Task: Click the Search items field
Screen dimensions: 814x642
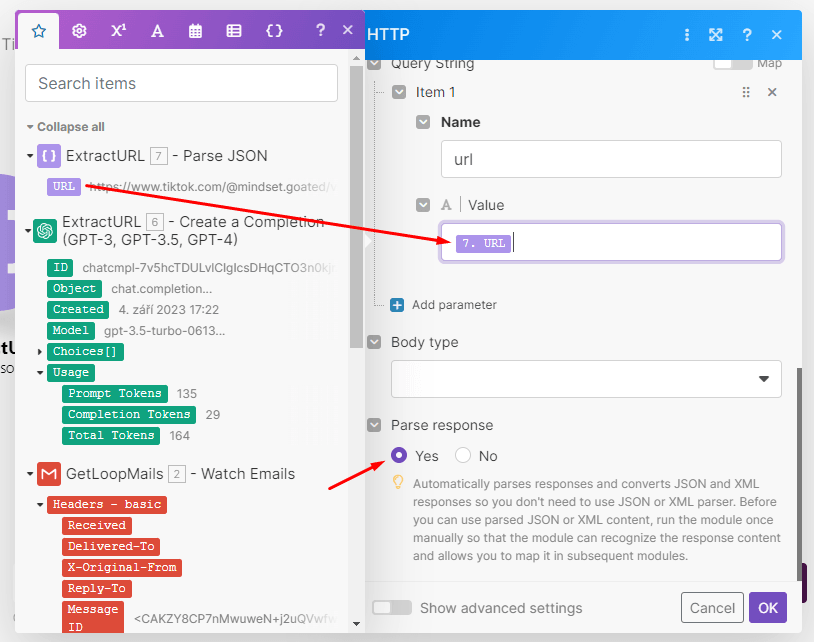Action: pyautogui.click(x=181, y=84)
